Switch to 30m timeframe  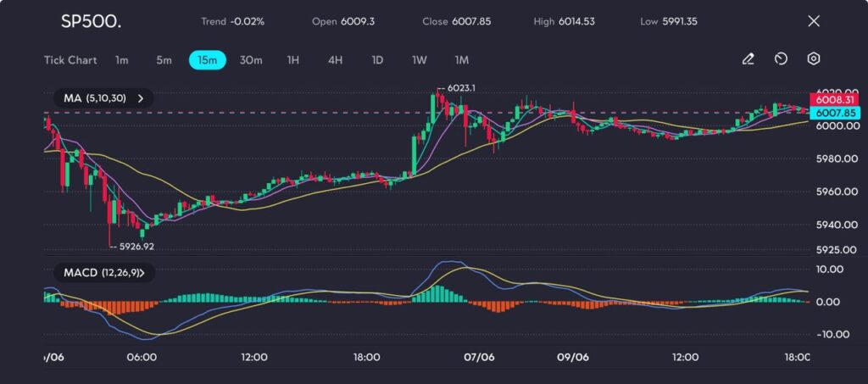pos(251,60)
